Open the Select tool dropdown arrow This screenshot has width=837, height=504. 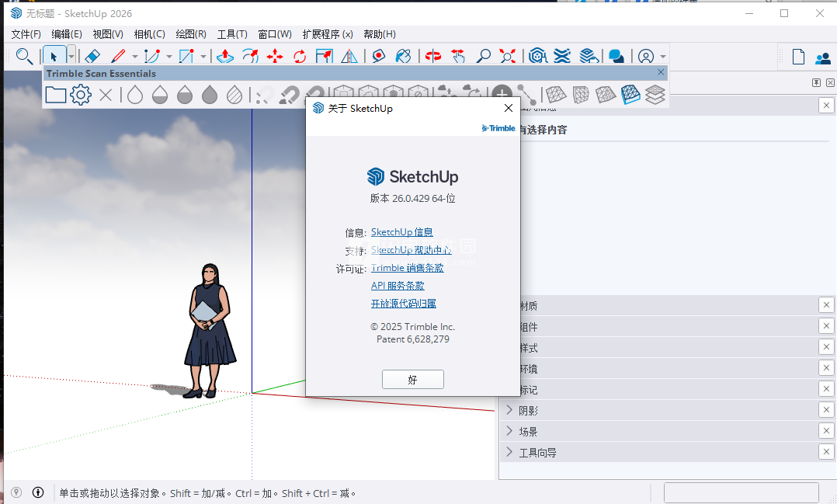71,56
